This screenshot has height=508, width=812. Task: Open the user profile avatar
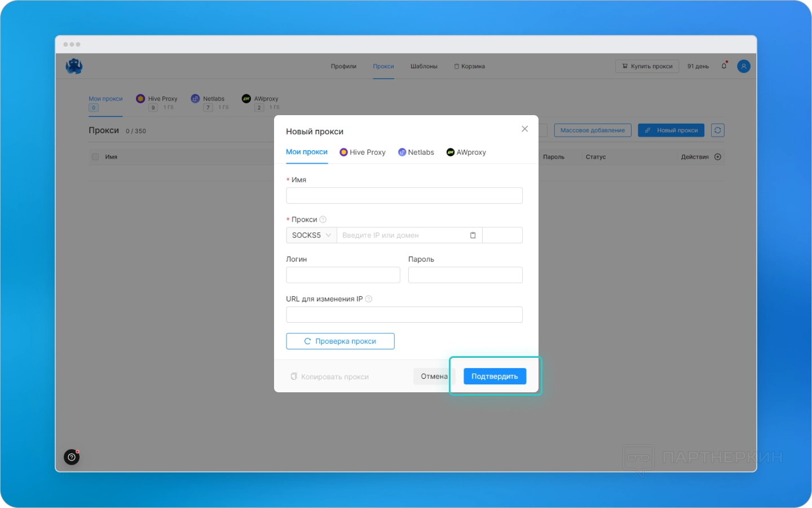pos(744,66)
